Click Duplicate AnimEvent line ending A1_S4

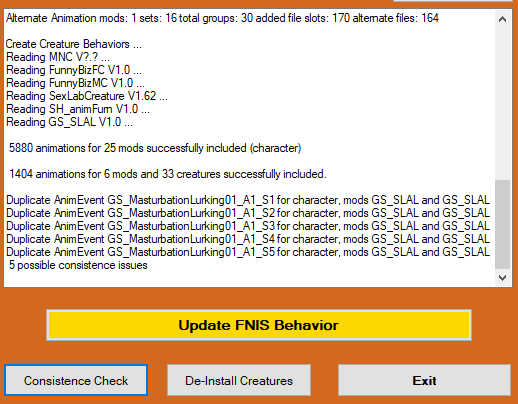(x=248, y=239)
